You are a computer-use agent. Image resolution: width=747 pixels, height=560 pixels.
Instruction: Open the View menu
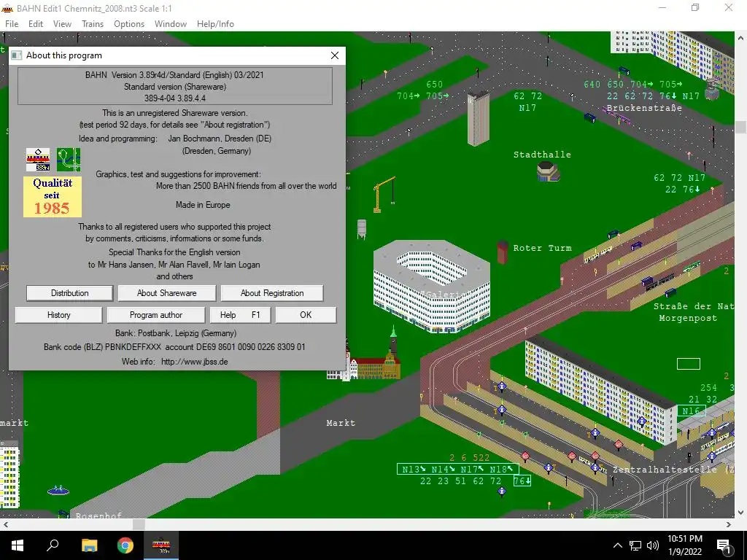pos(63,24)
